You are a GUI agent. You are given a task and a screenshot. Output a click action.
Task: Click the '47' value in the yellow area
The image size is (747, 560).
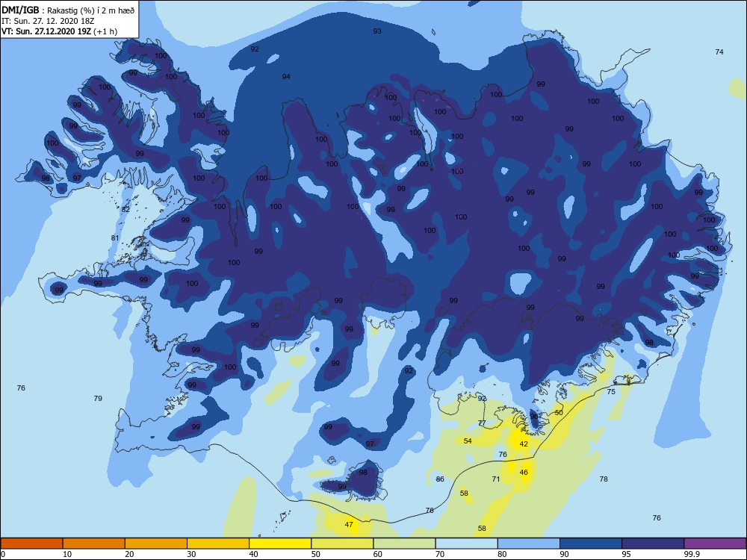coord(349,525)
